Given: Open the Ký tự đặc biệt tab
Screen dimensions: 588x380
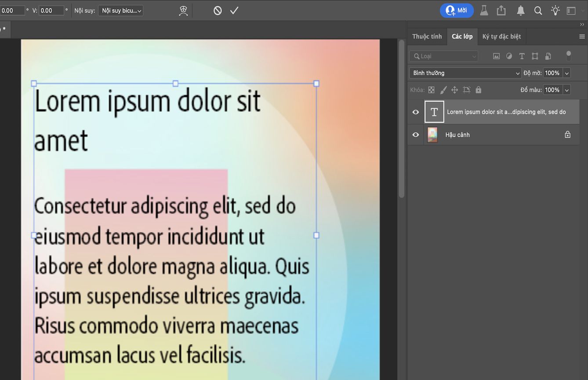Looking at the screenshot, I should 501,37.
